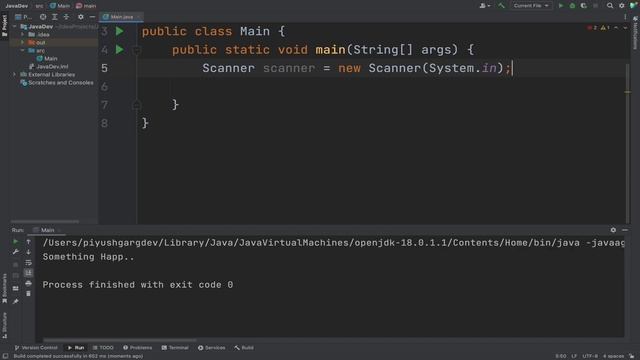Run the Main class from line 3 gutter
The width and height of the screenshot is (640, 360).
pyautogui.click(x=119, y=31)
